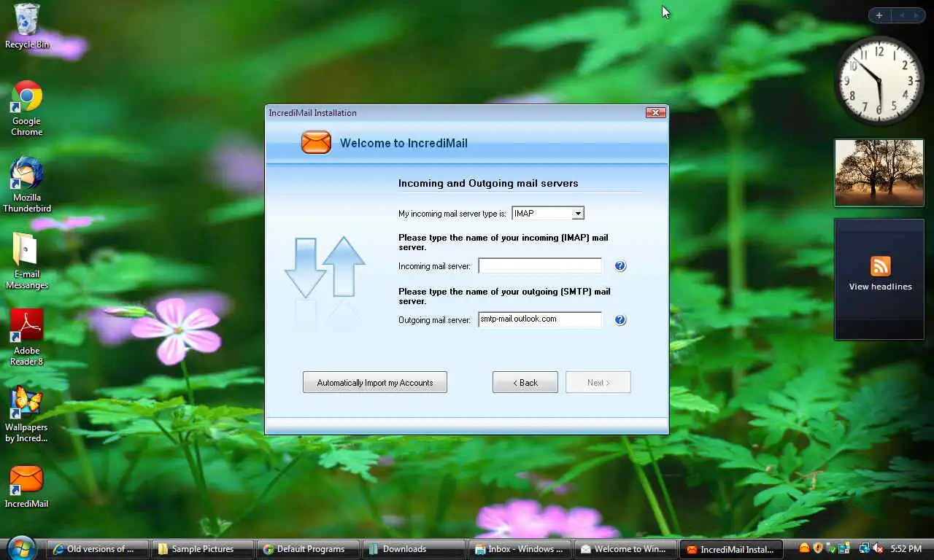Switch to Welcome to Win... taskbar item
Image resolution: width=934 pixels, height=560 pixels.
coord(626,549)
